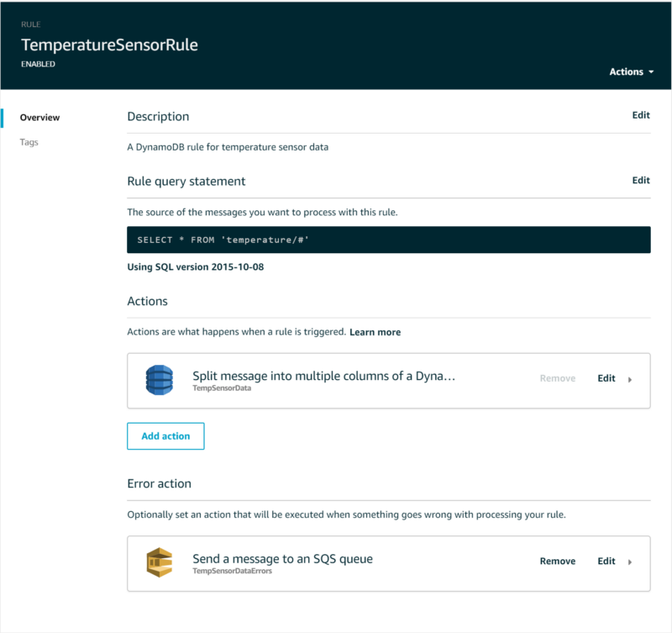The image size is (672, 633).
Task: Click the RULE label above the title
Action: [x=31, y=24]
